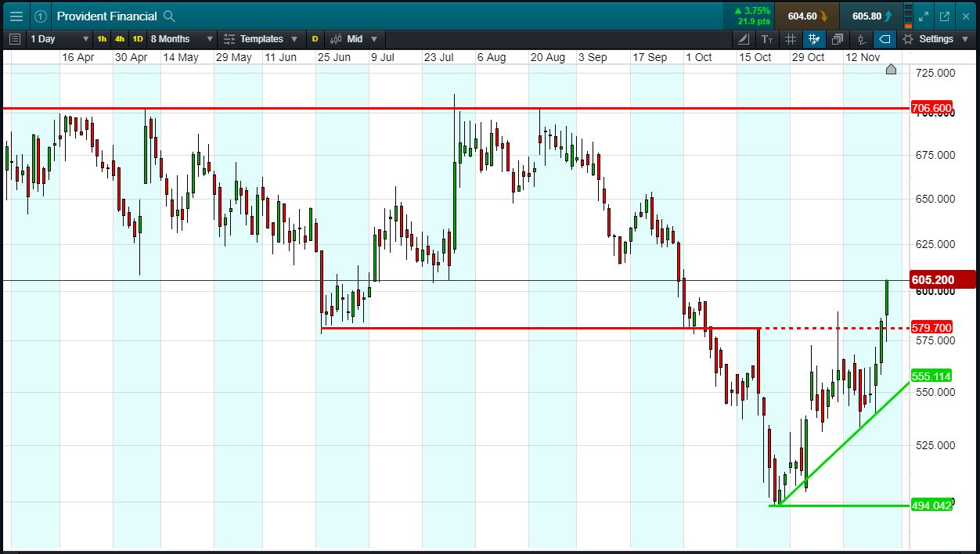Select the 555.114 green trendline label
The width and height of the screenshot is (980, 554).
[x=931, y=376]
